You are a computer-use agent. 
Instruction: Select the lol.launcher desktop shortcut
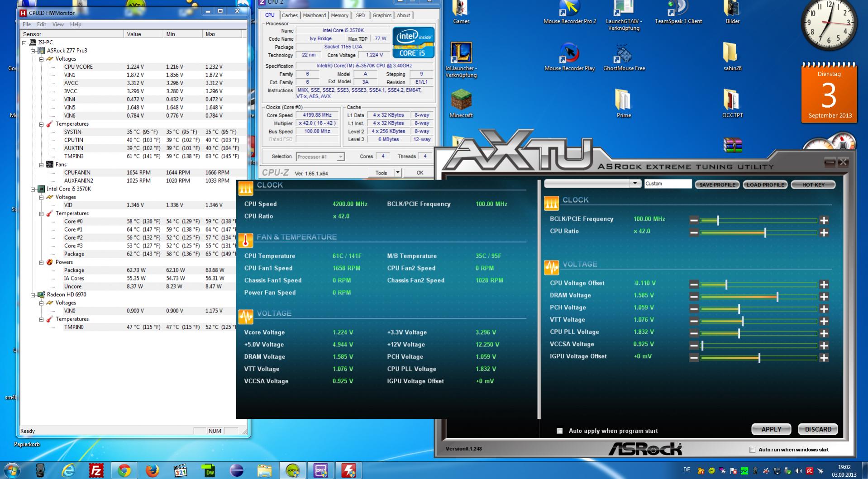point(461,60)
